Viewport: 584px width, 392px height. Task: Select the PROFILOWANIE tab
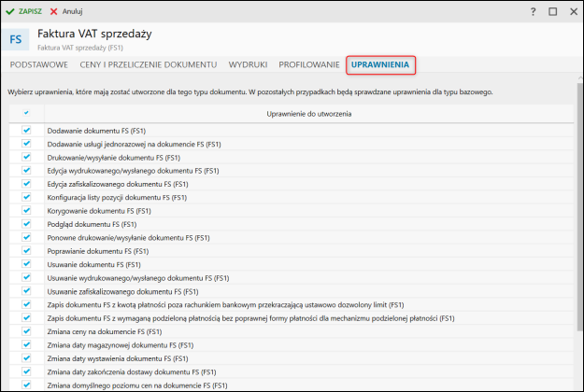pyautogui.click(x=308, y=65)
